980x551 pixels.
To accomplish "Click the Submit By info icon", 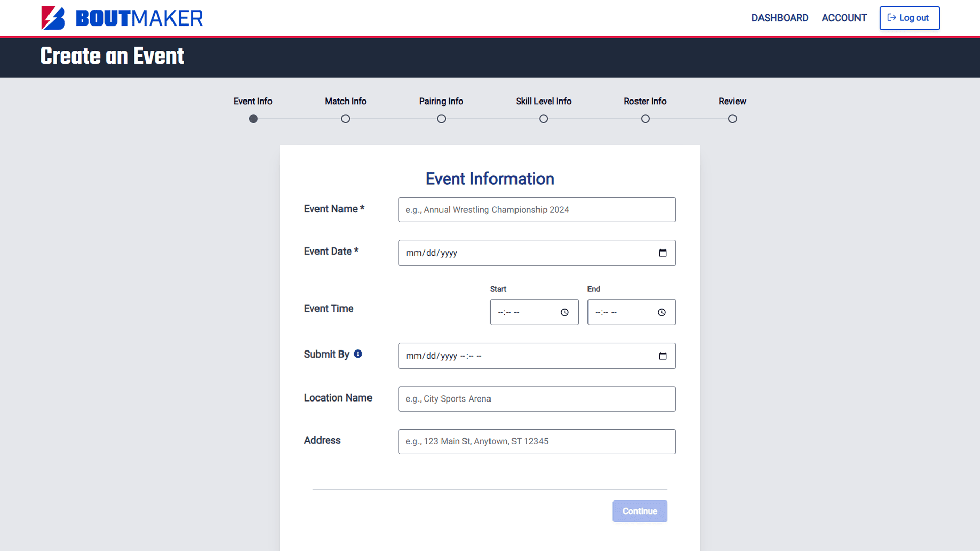I will tap(358, 354).
